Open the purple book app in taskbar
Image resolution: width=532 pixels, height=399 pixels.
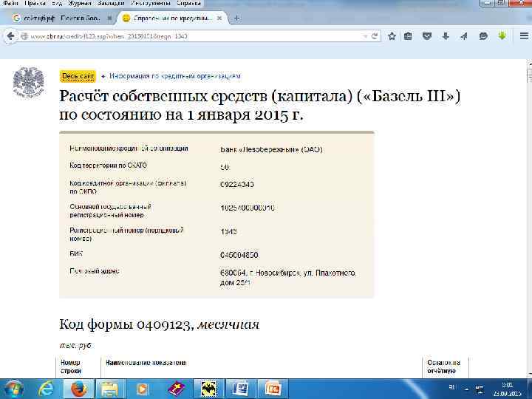click(x=176, y=389)
